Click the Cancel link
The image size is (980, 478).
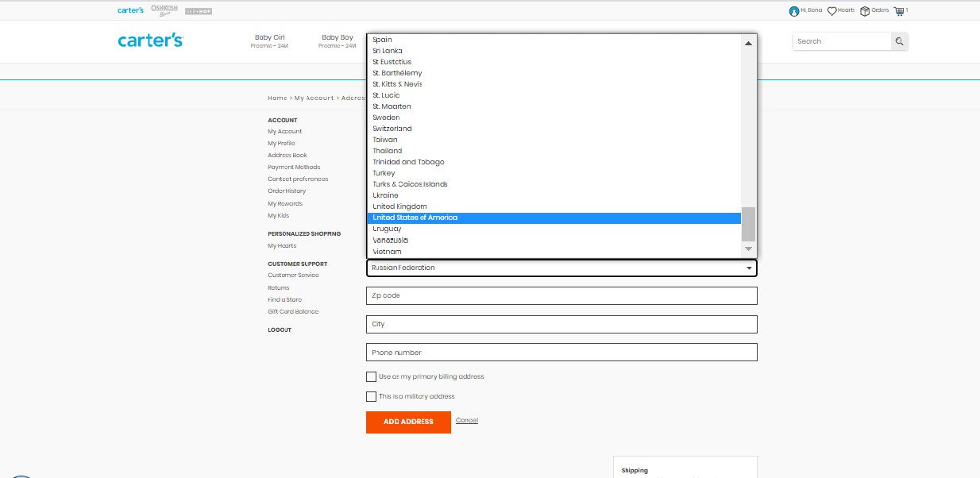coord(467,420)
